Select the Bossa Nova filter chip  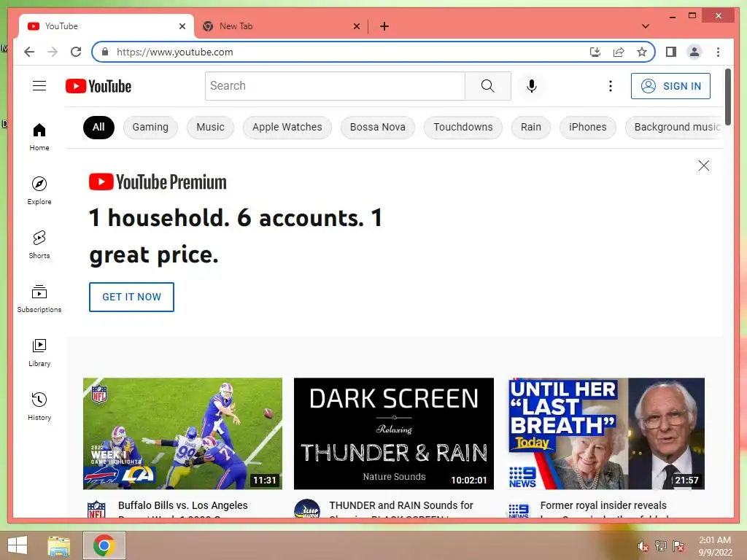378,127
